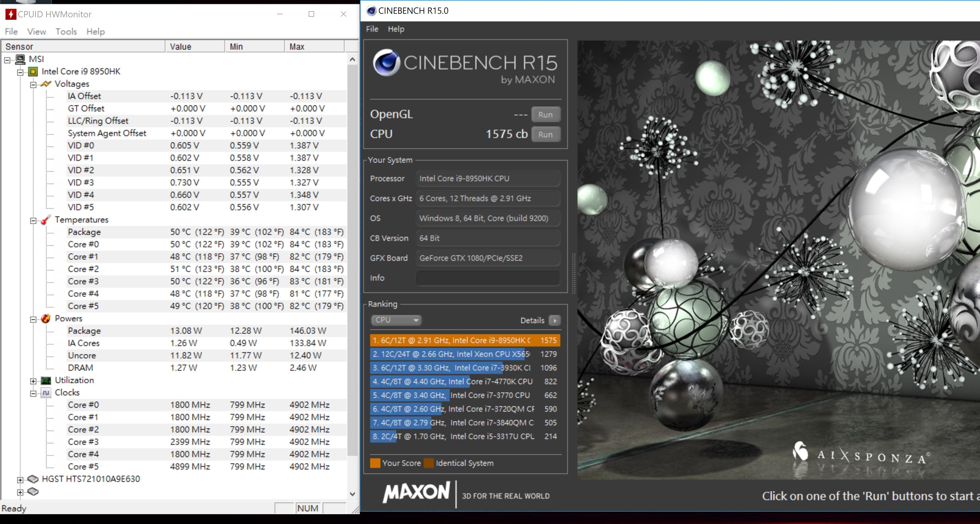Click the Identical System color swatch

click(429, 463)
